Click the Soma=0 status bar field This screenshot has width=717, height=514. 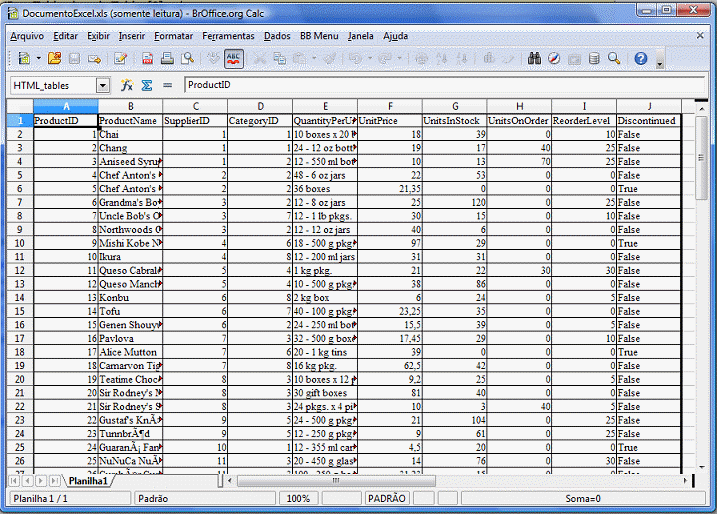pos(583,498)
